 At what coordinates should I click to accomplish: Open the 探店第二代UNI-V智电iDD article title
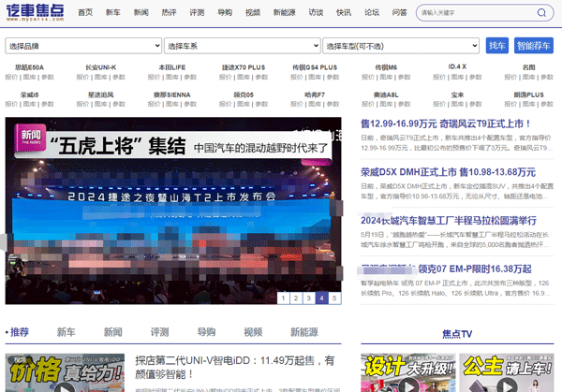coord(235,368)
